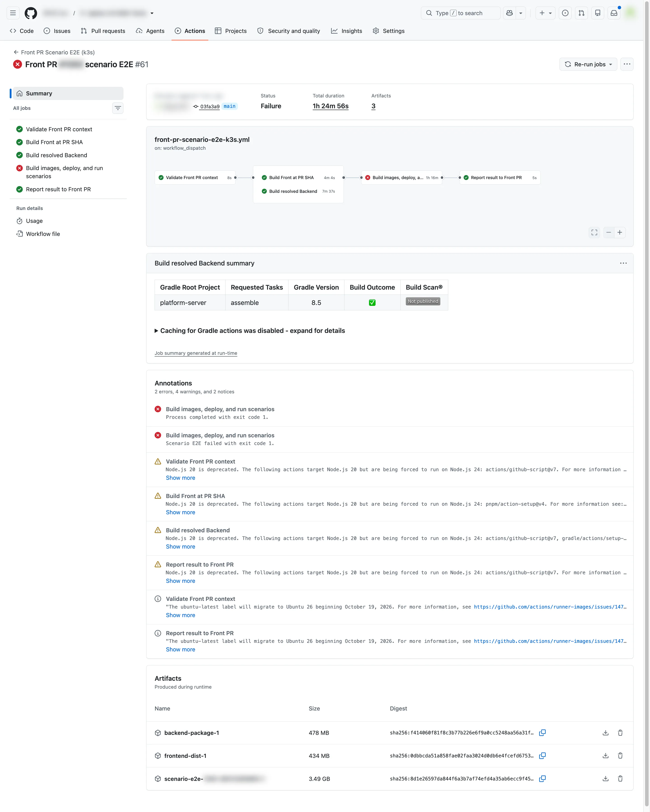The image size is (650, 812).
Task: Open the Insights tab
Action: (x=347, y=31)
